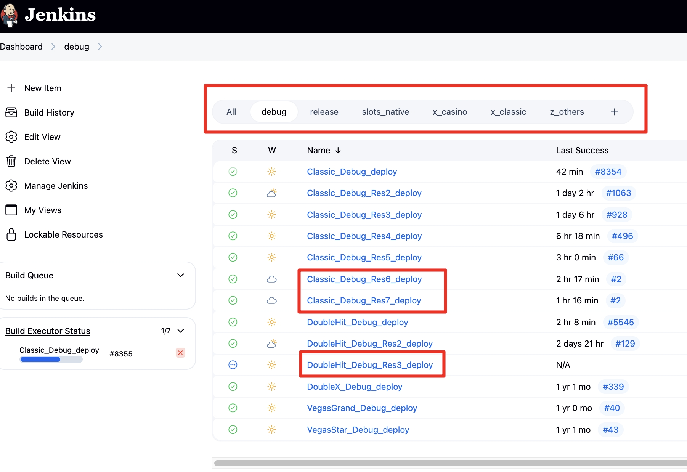Open build #8354 link
Viewport: 687px width, 472px height.
coord(608,171)
